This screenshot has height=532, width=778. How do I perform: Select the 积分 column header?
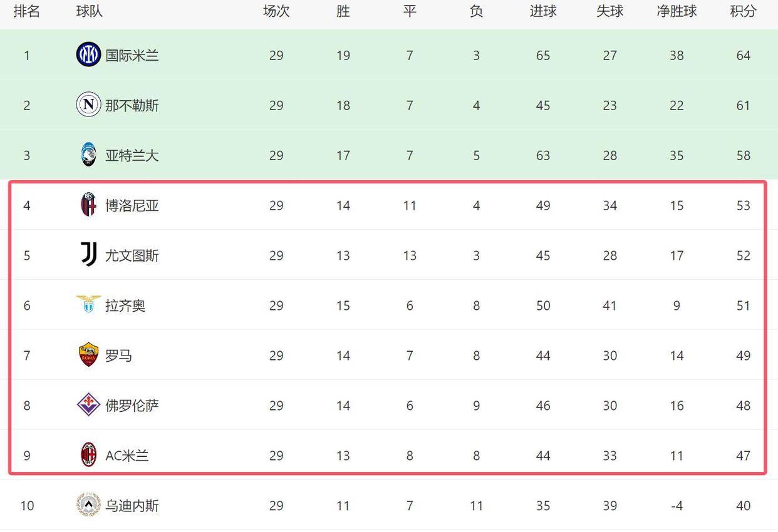tap(744, 11)
